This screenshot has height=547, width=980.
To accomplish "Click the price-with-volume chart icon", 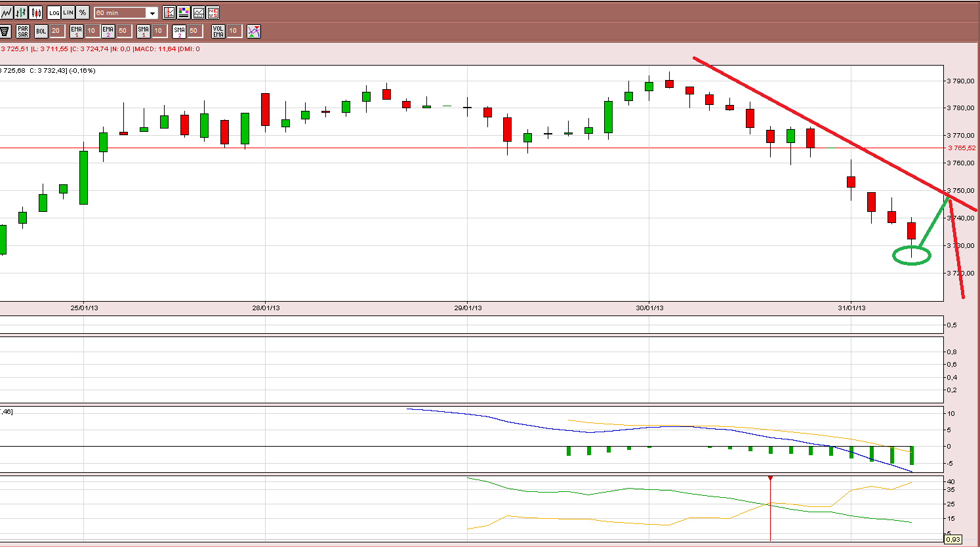I will click(198, 12).
